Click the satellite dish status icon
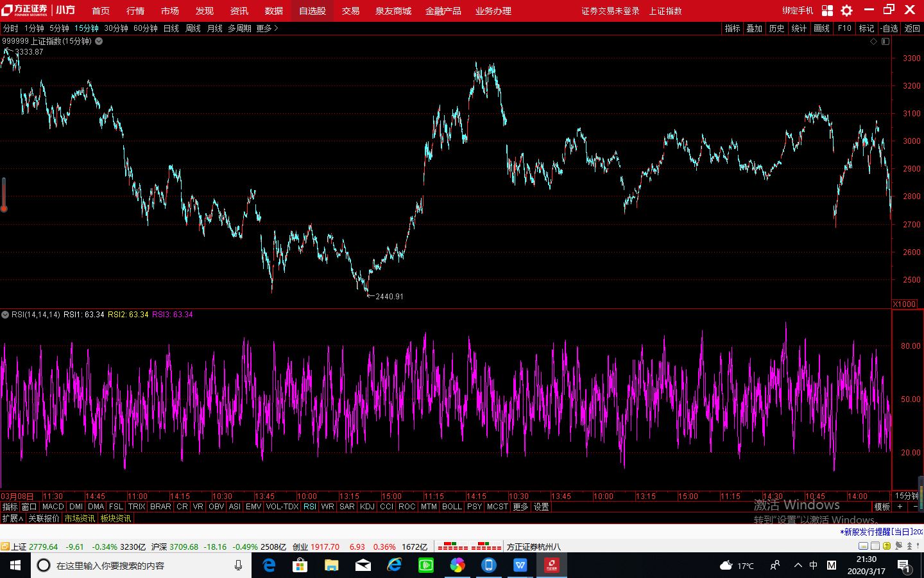Image resolution: width=924 pixels, height=578 pixels. tap(898, 547)
